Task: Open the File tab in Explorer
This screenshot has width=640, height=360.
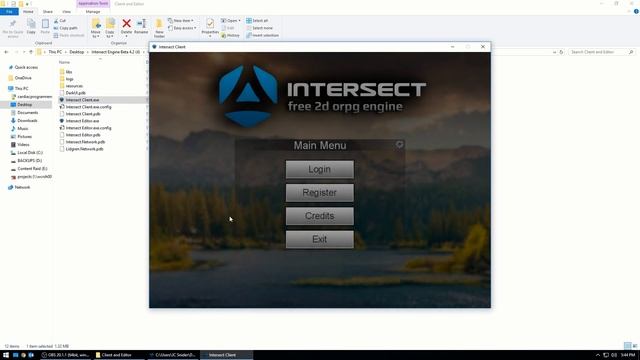Action: tap(9, 11)
